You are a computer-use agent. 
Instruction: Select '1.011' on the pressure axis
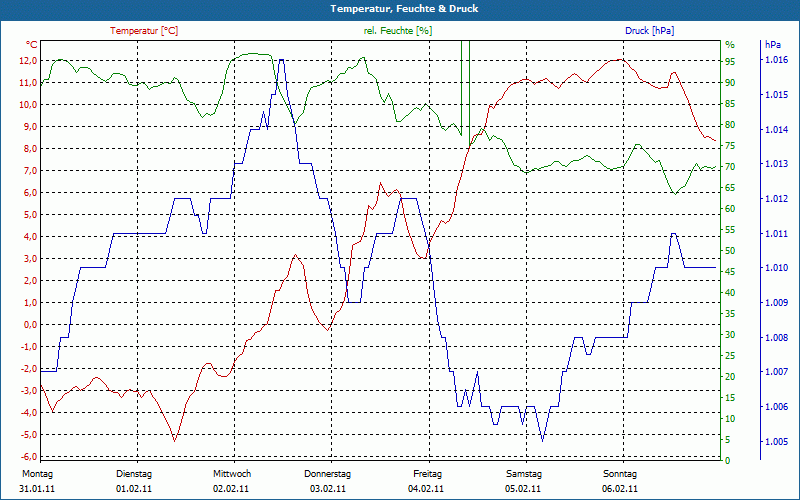[x=776, y=233]
